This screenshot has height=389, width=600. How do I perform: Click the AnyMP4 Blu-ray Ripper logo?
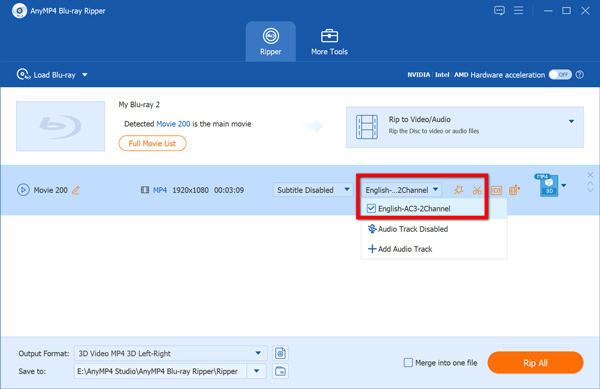coord(19,11)
